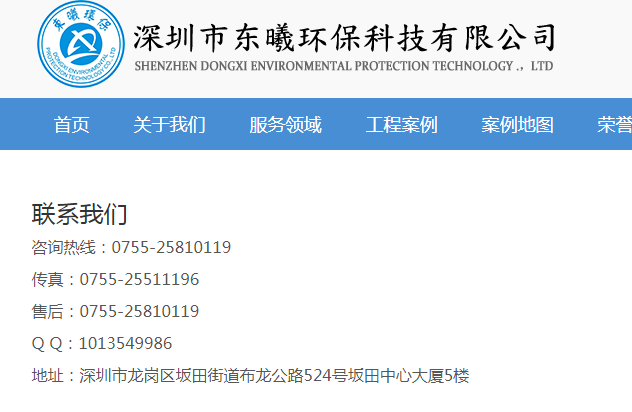Click the after-sales number next to 售后
632x412 pixels.
click(x=139, y=311)
